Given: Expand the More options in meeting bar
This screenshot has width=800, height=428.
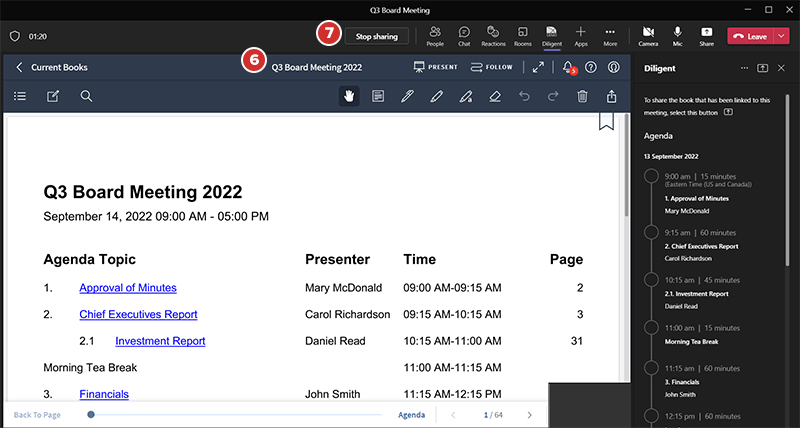Looking at the screenshot, I should [x=610, y=35].
